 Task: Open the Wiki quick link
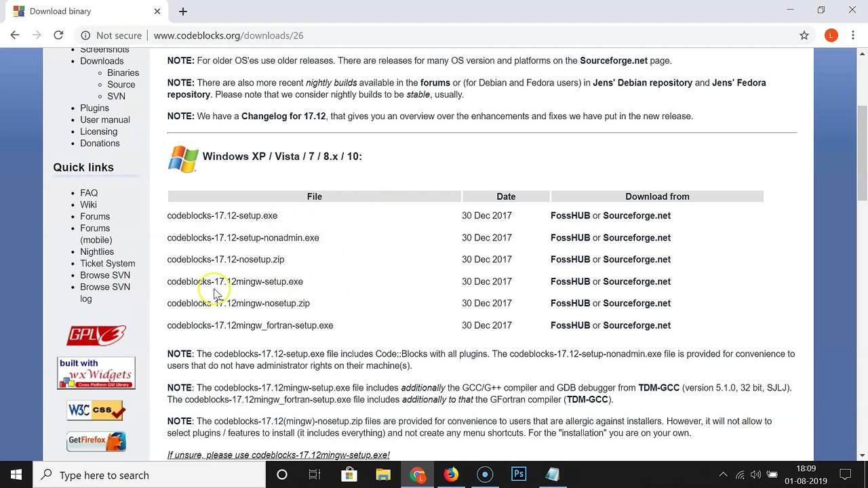[x=88, y=205]
